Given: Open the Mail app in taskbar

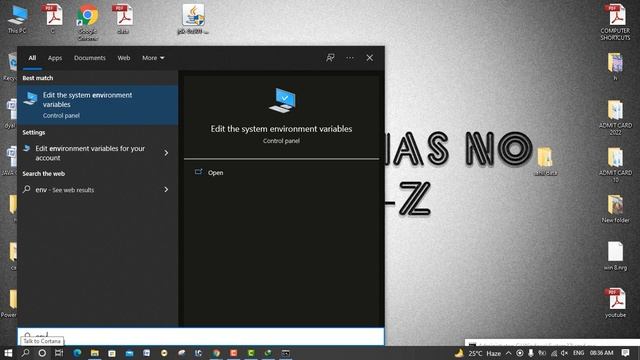Looking at the screenshot, I should [x=129, y=353].
